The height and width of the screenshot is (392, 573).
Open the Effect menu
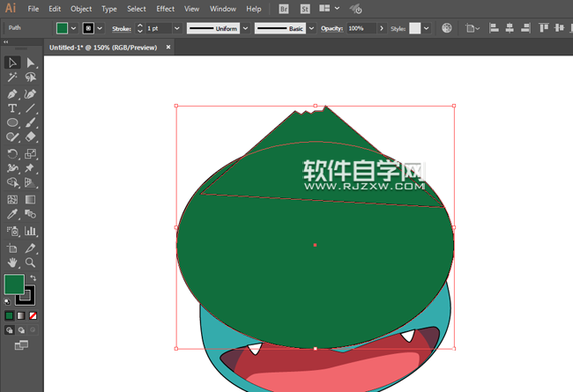tap(165, 9)
